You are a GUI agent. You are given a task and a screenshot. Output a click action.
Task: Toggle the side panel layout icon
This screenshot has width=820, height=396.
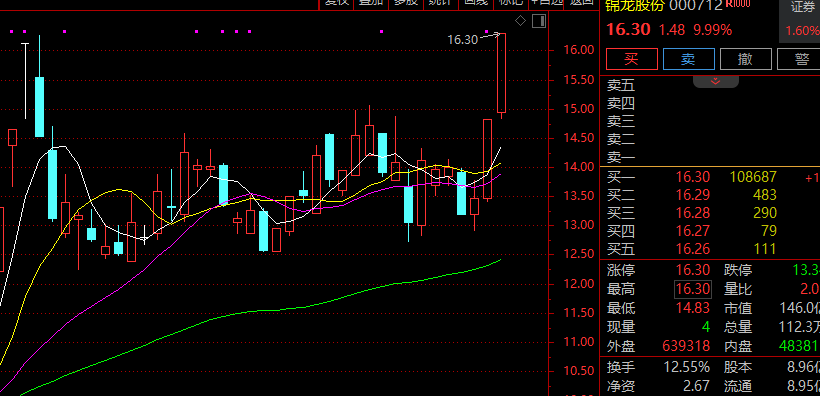[539, 21]
